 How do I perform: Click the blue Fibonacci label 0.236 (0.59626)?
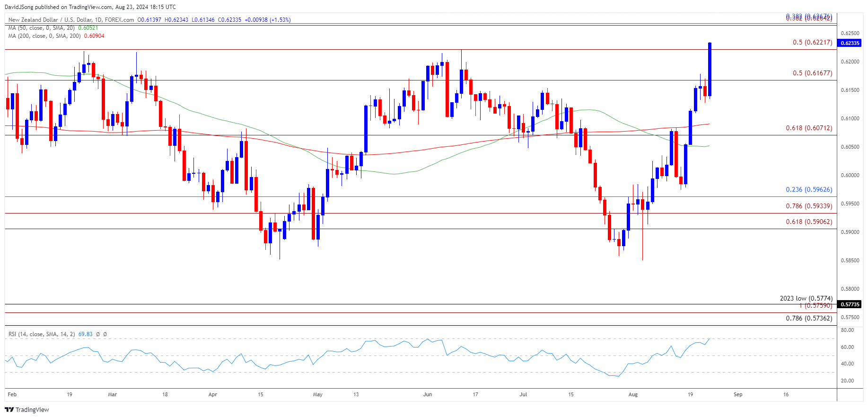[x=809, y=190]
